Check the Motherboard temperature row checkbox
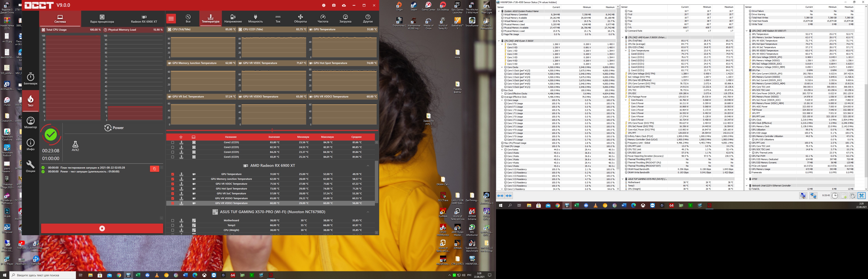Screen dimensions: 868x279 pos(173,220)
